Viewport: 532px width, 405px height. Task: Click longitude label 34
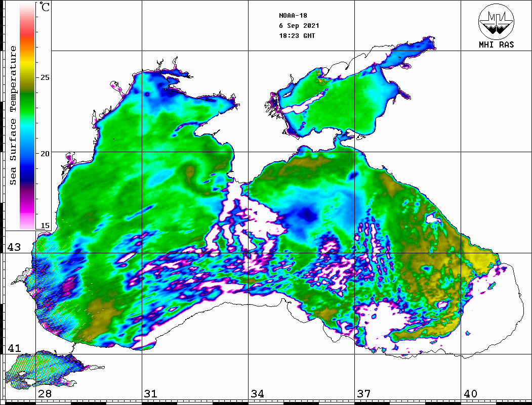pos(257,394)
